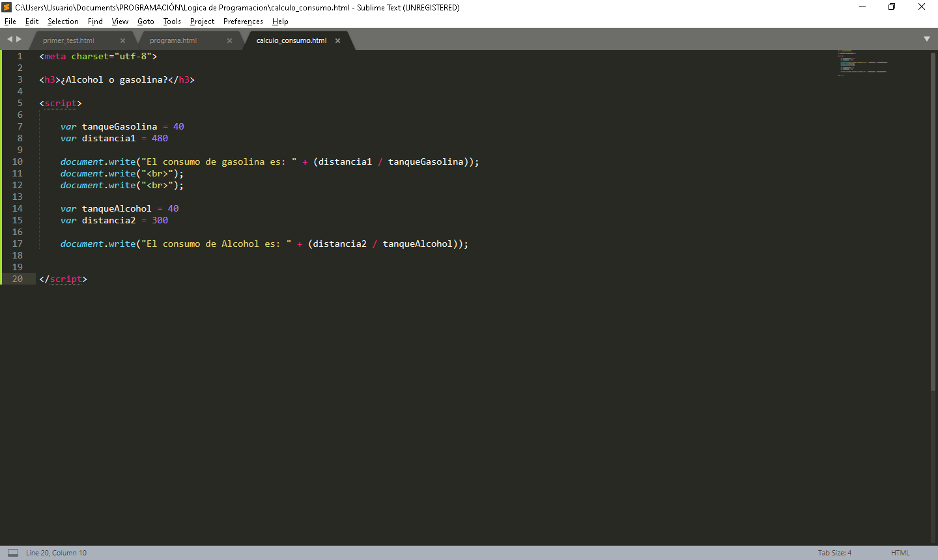Click the '¿Alcohol o gasolina?' heading text
938x560 pixels.
(x=114, y=80)
